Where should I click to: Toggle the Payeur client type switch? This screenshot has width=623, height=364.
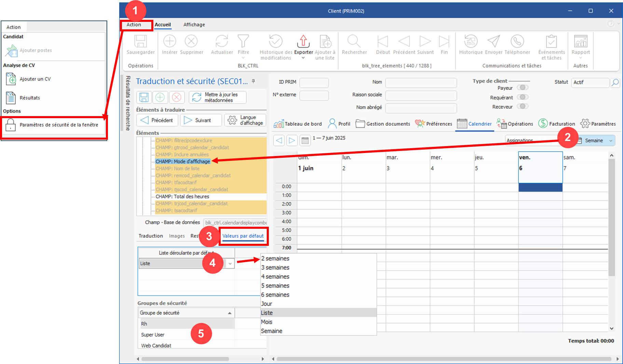[x=522, y=88]
